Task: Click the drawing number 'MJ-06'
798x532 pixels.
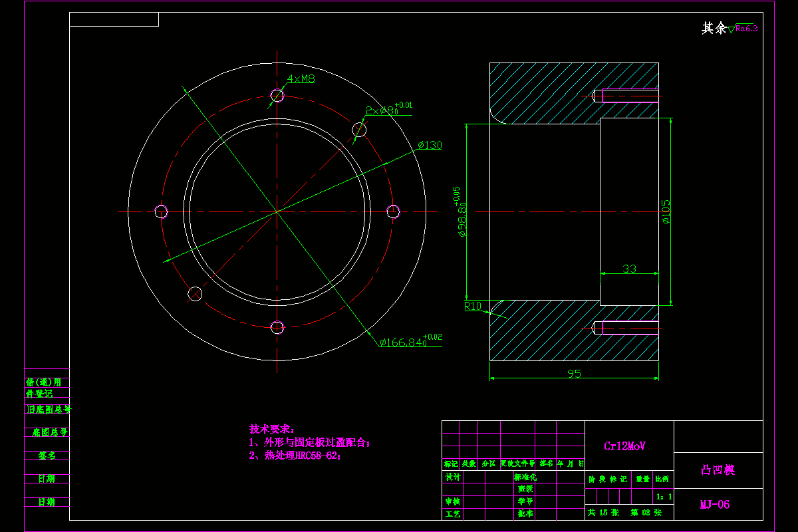Action: pos(715,505)
